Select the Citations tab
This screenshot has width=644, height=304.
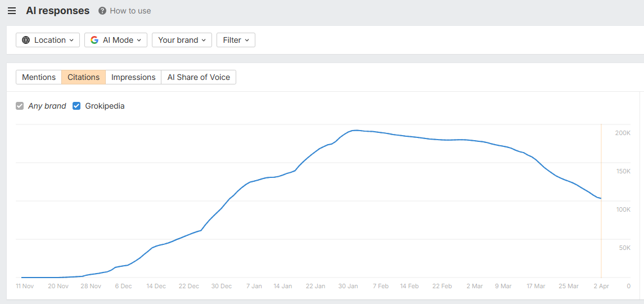coord(83,77)
